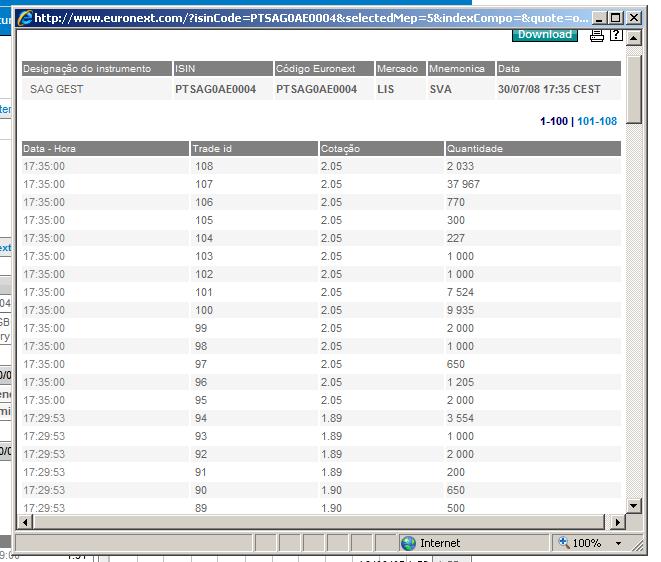The width and height of the screenshot is (661, 562).
Task: Click the horizontal scrollbar left arrow
Action: (25, 522)
